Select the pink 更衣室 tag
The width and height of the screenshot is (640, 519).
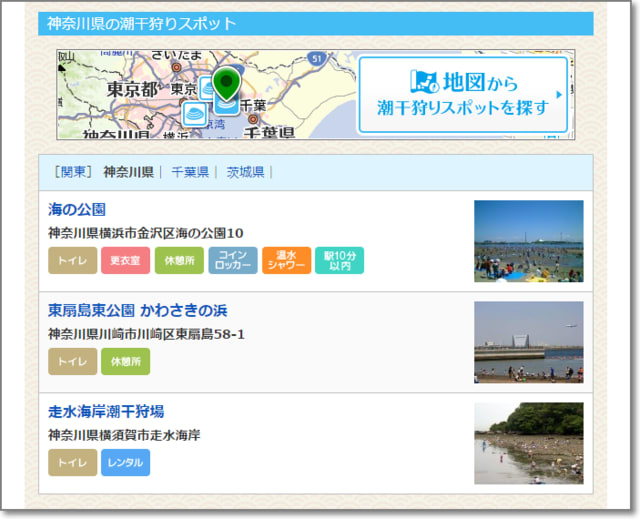[125, 261]
